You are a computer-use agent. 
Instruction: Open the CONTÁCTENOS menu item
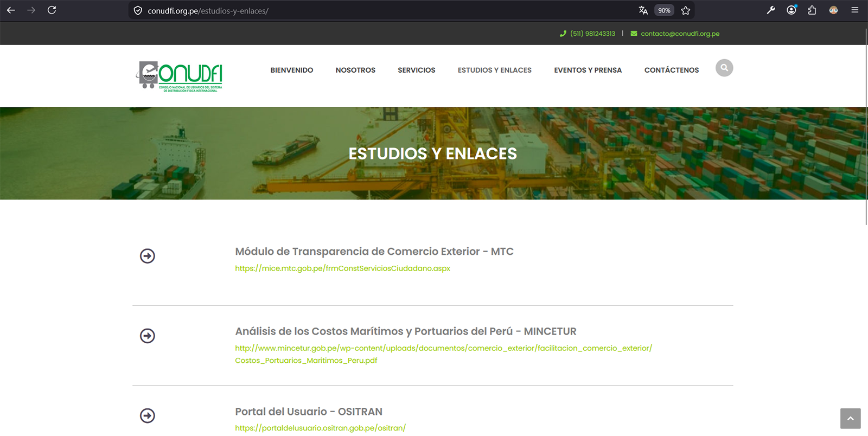(672, 70)
